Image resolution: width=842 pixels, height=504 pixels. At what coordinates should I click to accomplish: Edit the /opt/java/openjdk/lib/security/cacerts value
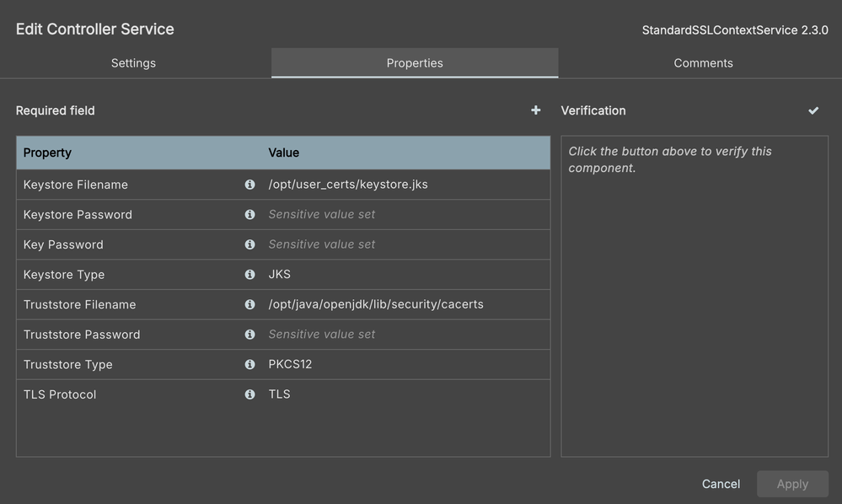[x=376, y=304]
